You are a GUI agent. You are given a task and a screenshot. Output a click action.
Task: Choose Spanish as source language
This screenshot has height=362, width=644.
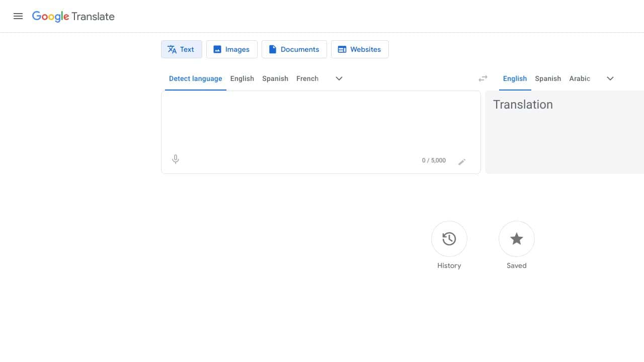275,78
